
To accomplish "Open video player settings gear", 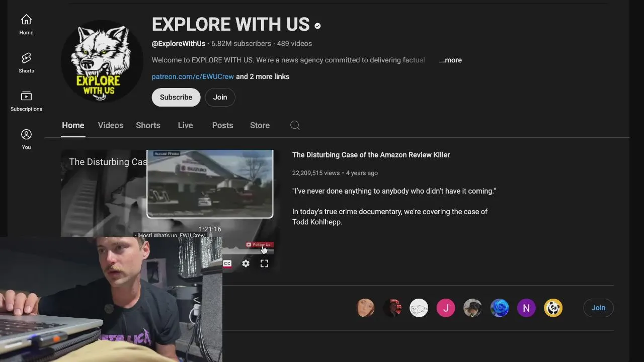I will tap(246, 263).
